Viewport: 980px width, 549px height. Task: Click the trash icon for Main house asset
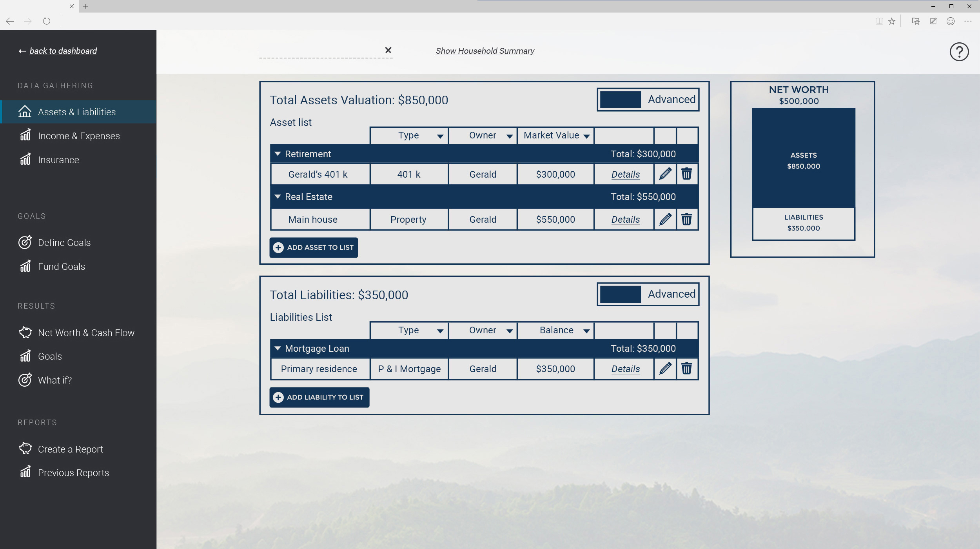(686, 219)
